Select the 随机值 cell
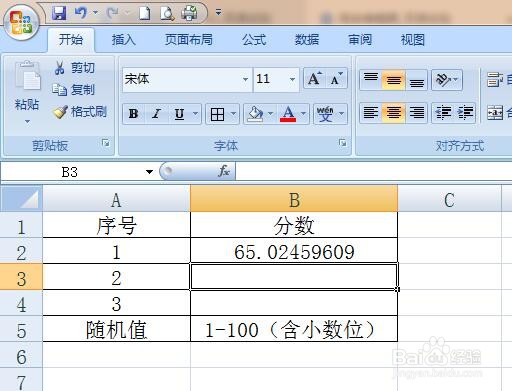The height and width of the screenshot is (391, 512). point(116,329)
